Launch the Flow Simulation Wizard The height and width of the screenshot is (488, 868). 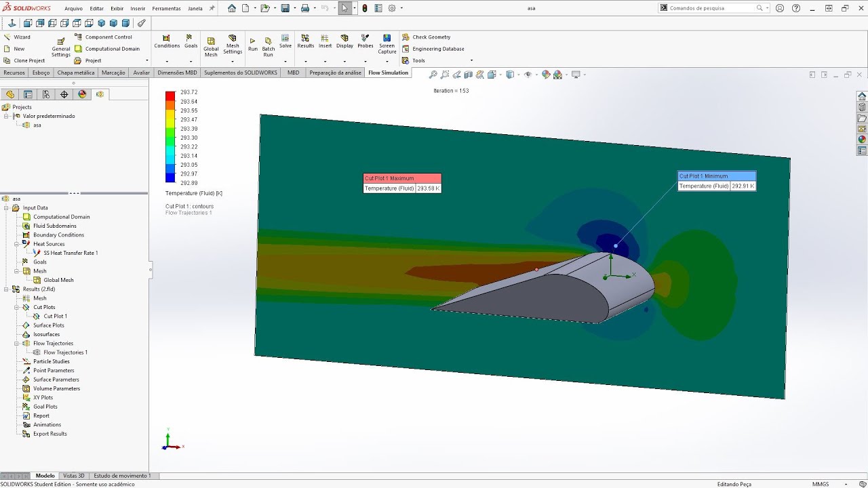click(x=17, y=37)
